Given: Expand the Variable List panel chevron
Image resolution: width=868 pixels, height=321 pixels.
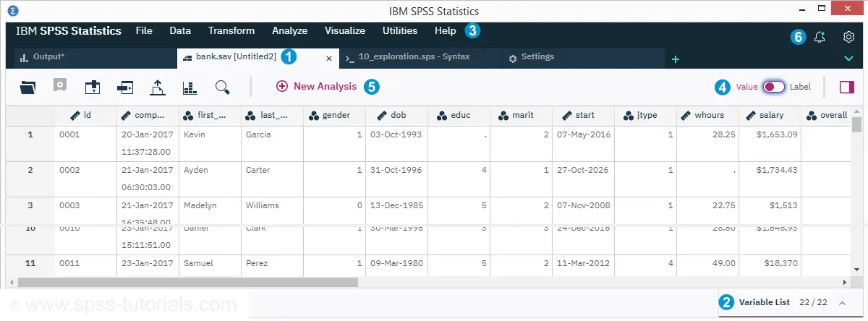Looking at the screenshot, I should (843, 303).
